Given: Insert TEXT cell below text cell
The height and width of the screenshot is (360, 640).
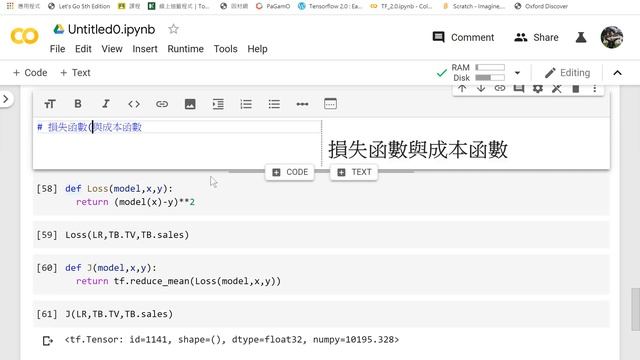Looking at the screenshot, I should pos(354,172).
